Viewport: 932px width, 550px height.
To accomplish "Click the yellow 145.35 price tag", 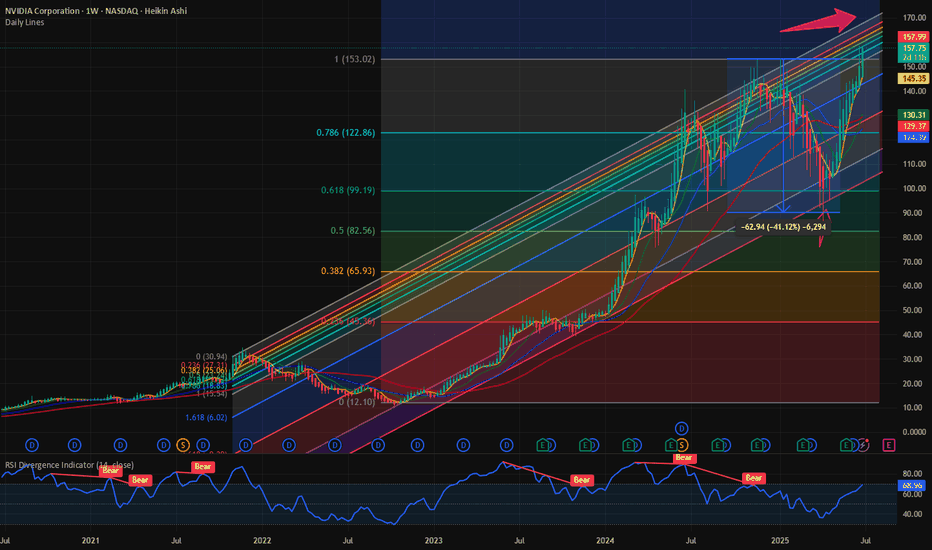I will [x=914, y=78].
